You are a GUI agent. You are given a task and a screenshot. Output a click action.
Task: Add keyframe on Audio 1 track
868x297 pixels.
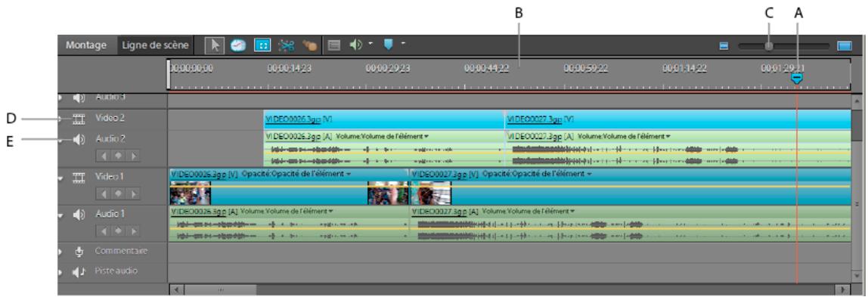[x=118, y=230]
